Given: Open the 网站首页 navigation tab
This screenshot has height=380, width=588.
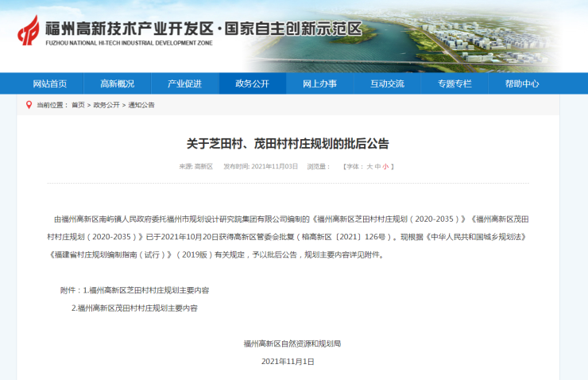Looking at the screenshot, I should click(50, 83).
